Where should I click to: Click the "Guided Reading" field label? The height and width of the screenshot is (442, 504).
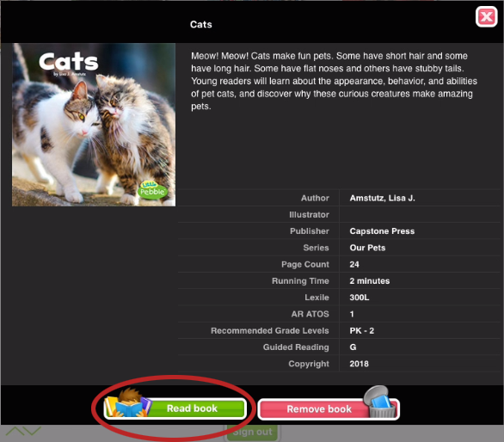(296, 347)
